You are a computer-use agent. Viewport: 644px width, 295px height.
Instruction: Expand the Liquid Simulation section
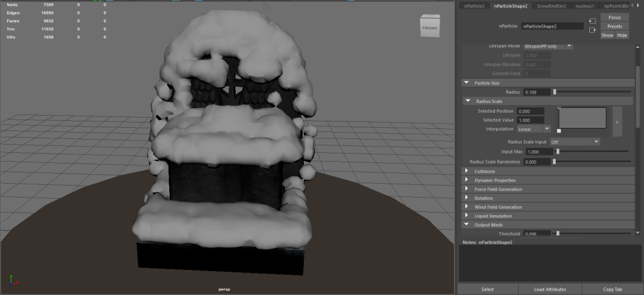coord(467,216)
